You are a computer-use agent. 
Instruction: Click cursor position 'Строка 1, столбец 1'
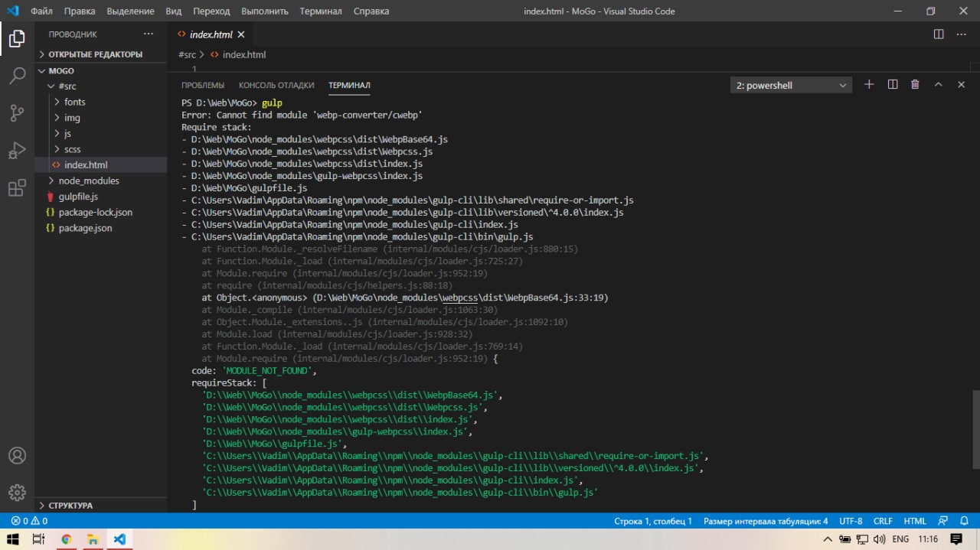[653, 521]
